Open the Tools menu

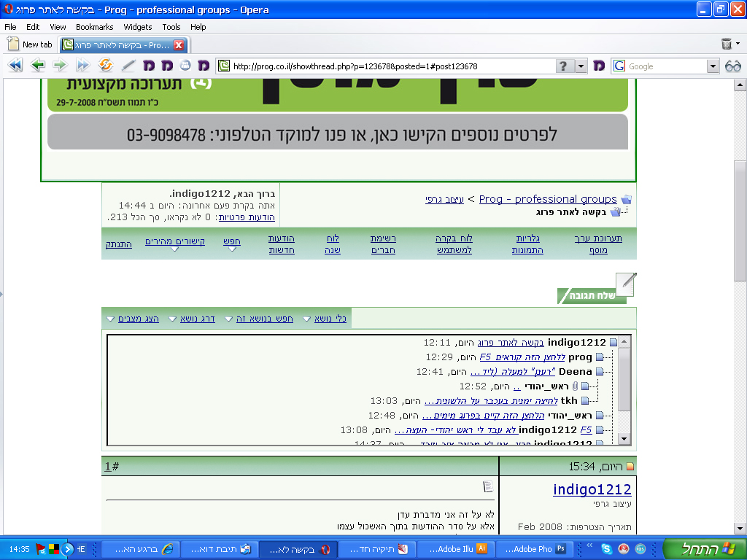[171, 27]
